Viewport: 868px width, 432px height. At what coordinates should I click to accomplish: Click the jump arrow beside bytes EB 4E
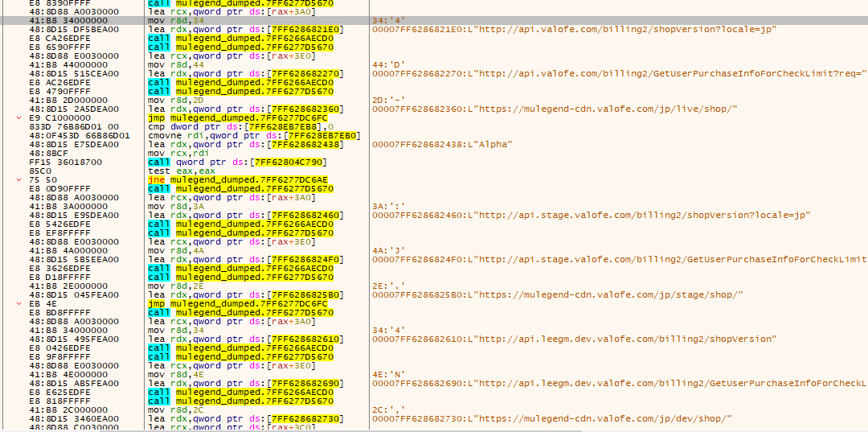click(x=20, y=304)
